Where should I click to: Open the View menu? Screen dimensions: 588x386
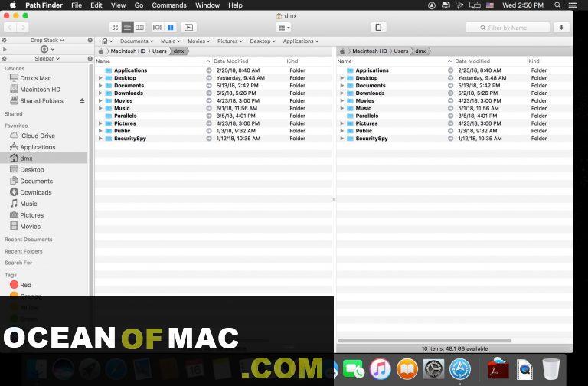[x=118, y=5]
